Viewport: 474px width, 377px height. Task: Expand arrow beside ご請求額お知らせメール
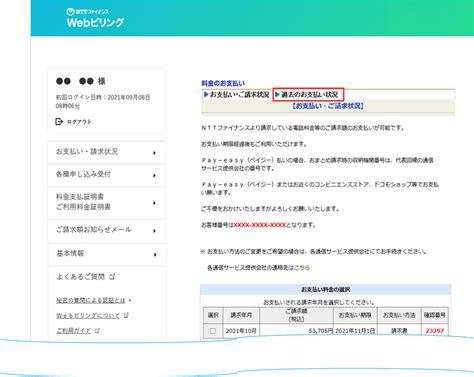154,231
